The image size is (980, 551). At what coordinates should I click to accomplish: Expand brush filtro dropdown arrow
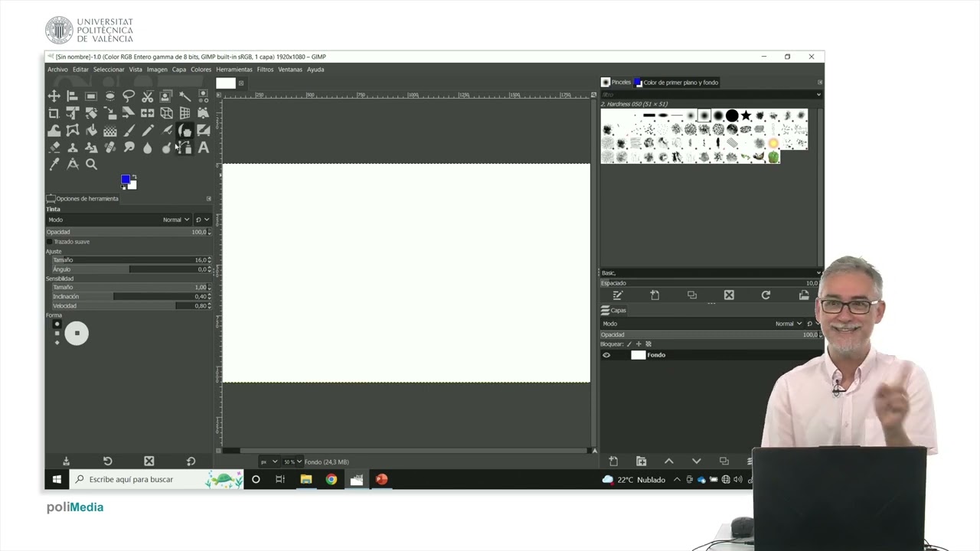click(x=818, y=95)
